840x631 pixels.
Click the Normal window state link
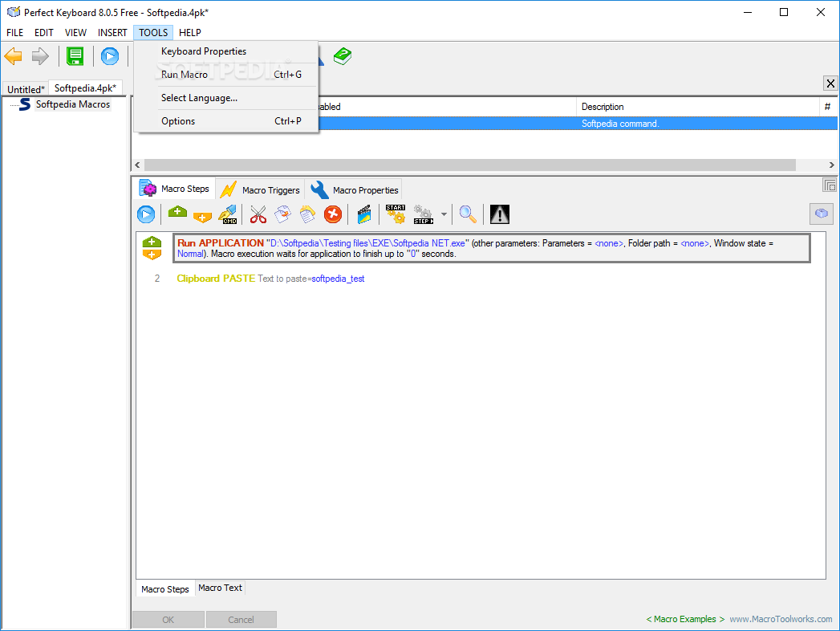[x=190, y=254]
